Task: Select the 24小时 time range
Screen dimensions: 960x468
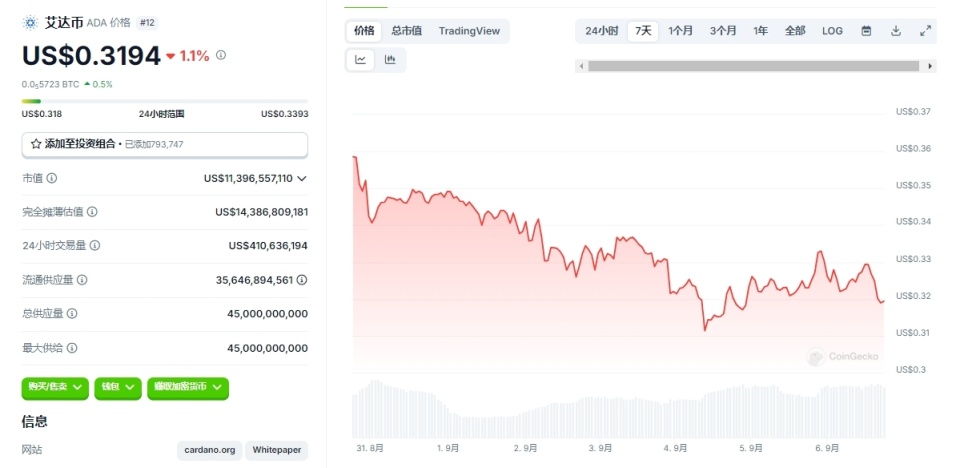Action: coord(601,31)
